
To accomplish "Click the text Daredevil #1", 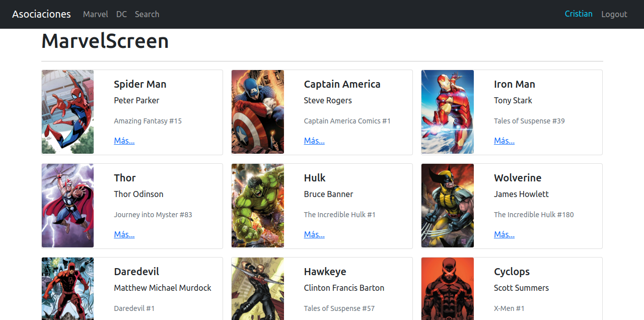I will (x=134, y=308).
